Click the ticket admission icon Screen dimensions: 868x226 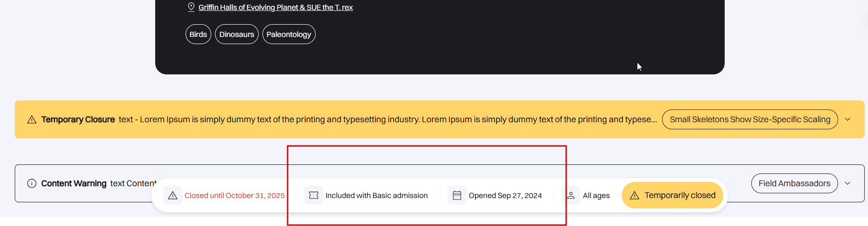(x=314, y=195)
